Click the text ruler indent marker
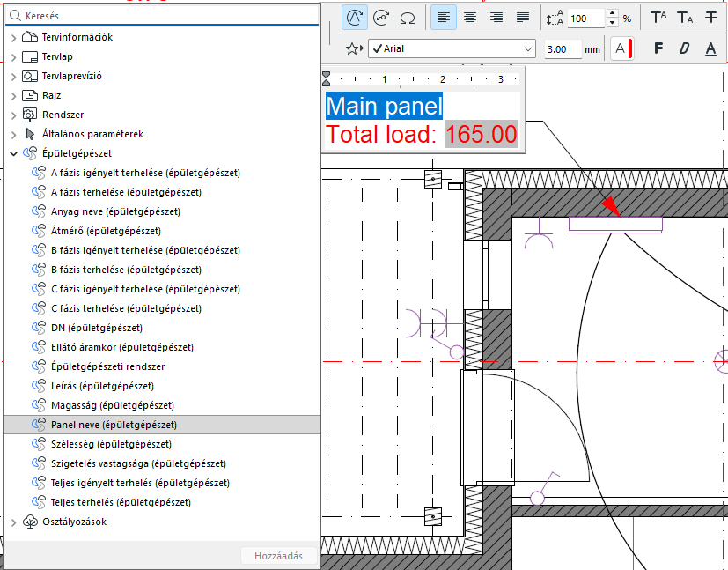The width and height of the screenshot is (728, 570). coord(327,78)
